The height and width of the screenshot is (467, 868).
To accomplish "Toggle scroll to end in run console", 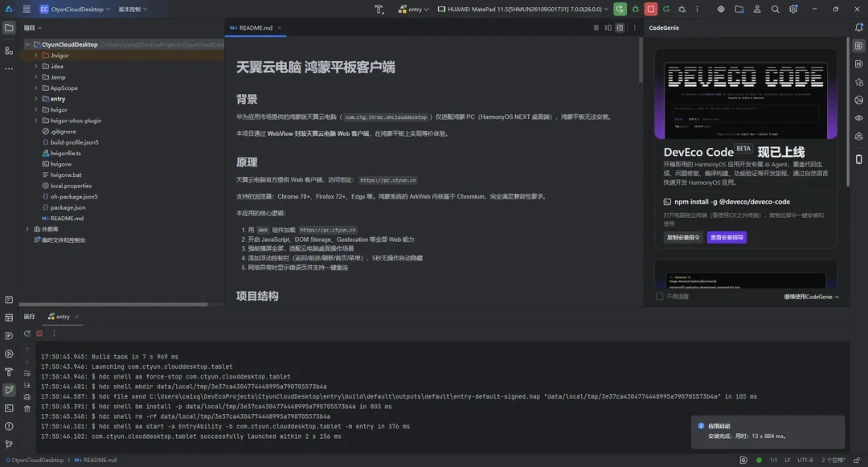I will pos(27,385).
